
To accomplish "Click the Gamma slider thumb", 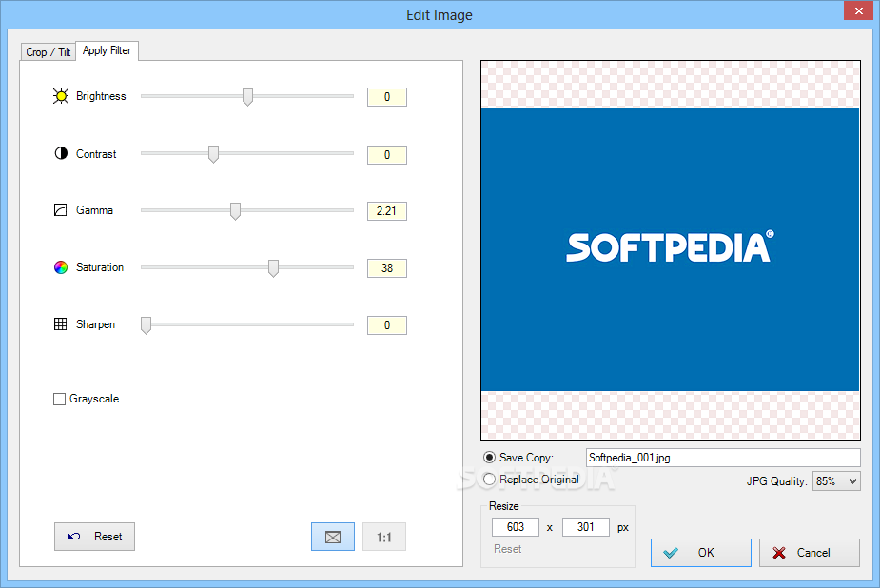I will tap(235, 211).
